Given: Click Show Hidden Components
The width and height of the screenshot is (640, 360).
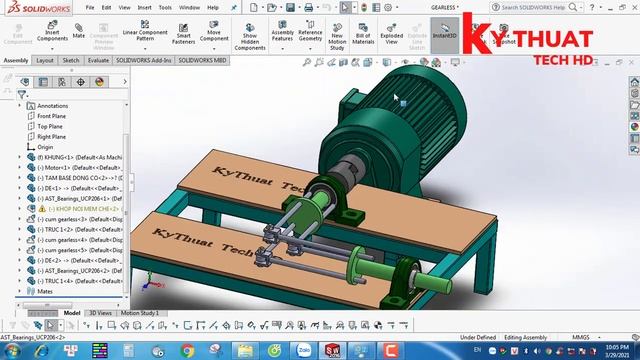Looking at the screenshot, I should 250,37.
